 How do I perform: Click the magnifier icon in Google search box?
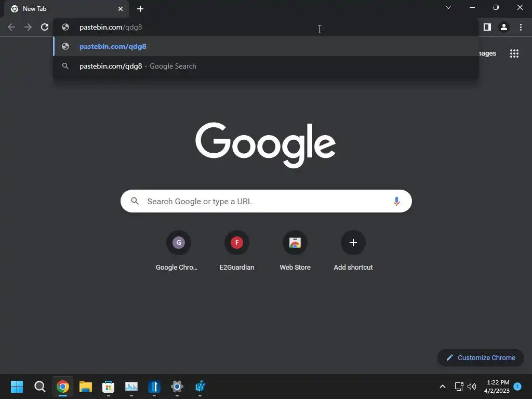coord(135,201)
